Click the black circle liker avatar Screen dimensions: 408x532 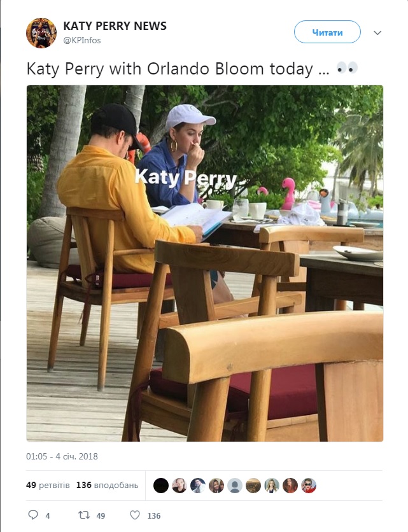(x=161, y=486)
